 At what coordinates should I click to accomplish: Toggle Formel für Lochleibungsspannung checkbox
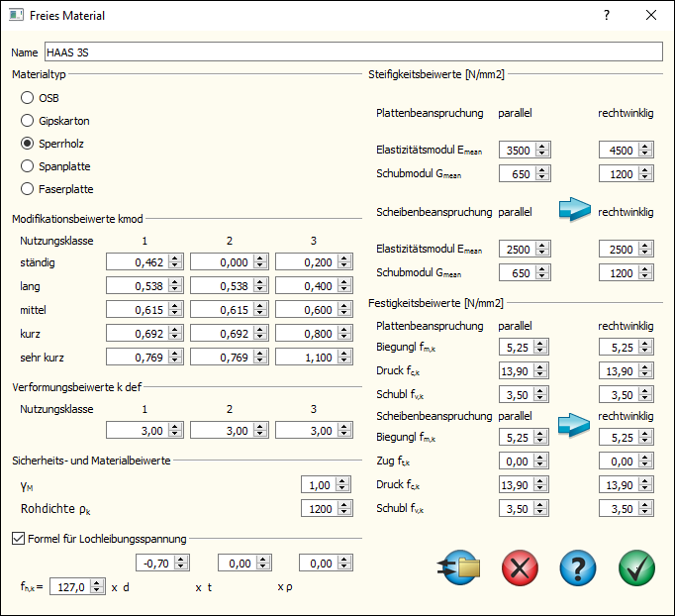point(19,538)
